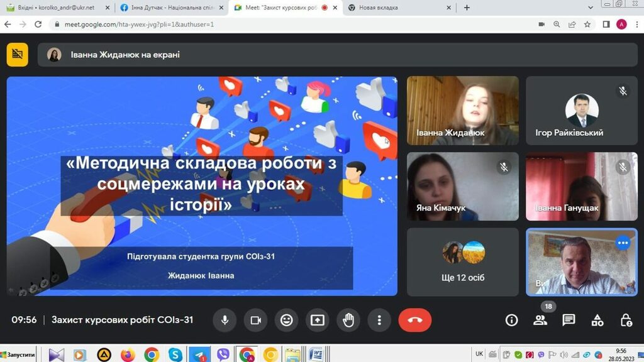This screenshot has width=644, height=362.
Task: Open host controls lock icon
Action: pyautogui.click(x=626, y=321)
